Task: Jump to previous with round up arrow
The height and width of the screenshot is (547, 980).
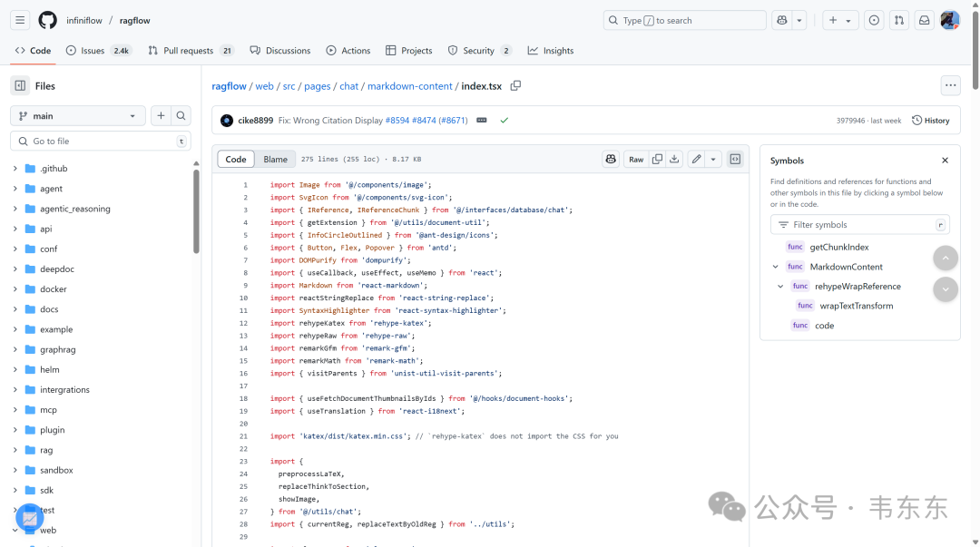Action: (x=946, y=259)
